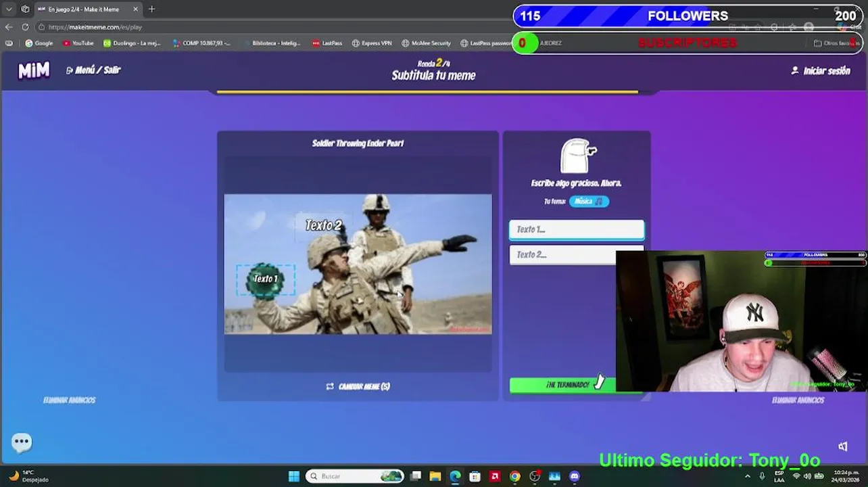The width and height of the screenshot is (868, 487).
Task: Click ESP LAA language indicator
Action: (x=779, y=476)
